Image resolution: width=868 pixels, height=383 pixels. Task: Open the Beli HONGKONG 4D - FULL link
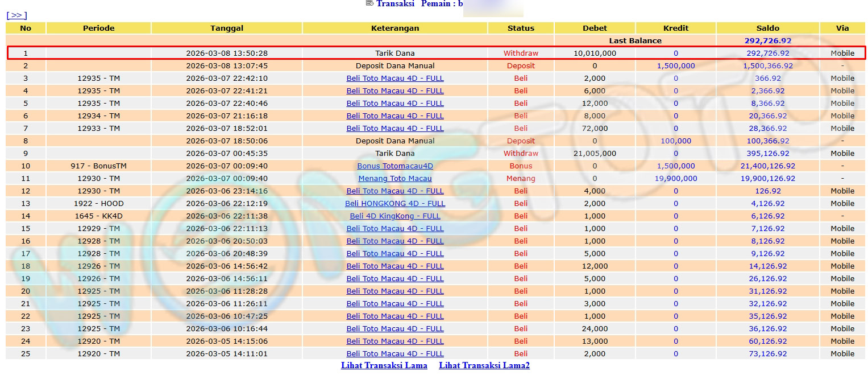394,204
